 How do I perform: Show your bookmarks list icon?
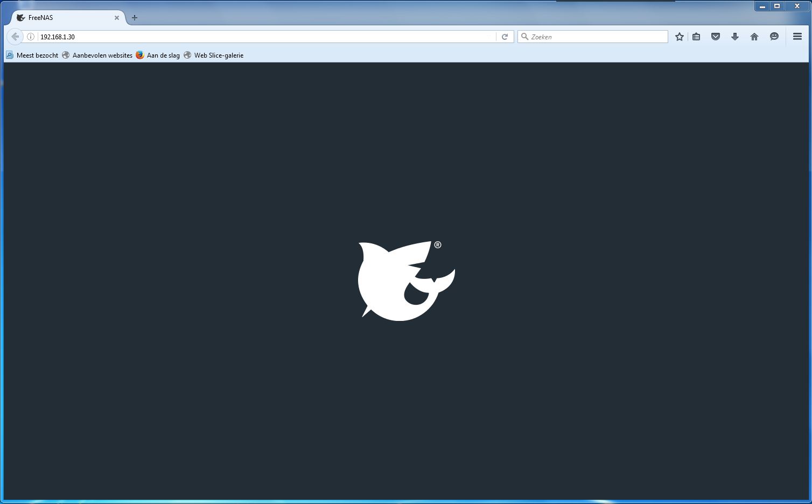pos(696,37)
